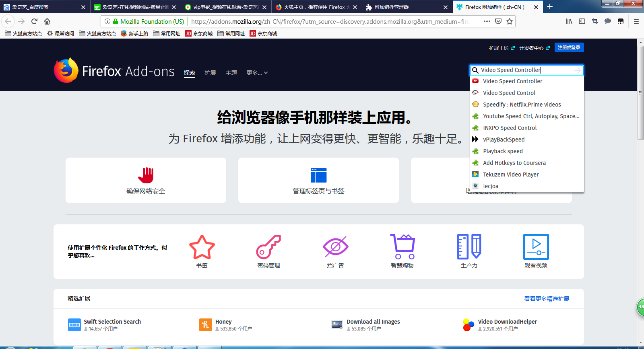Image resolution: width=644 pixels, height=349 pixels.
Task: Open the Swift Selection Search extension link
Action: [x=112, y=322]
